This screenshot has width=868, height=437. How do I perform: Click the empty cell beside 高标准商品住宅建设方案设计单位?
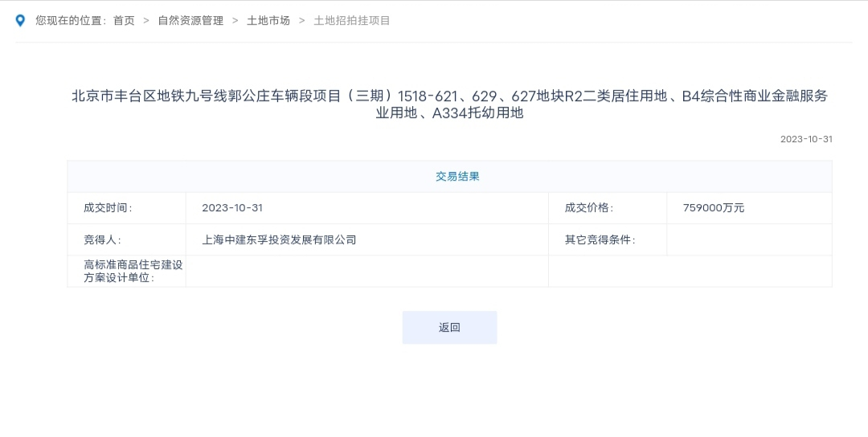366,271
